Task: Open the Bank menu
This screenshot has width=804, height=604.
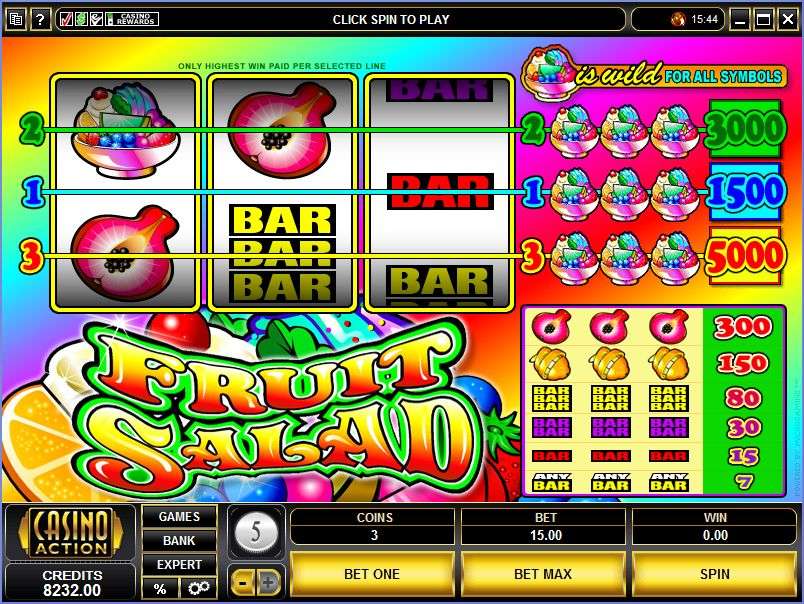Action: point(179,540)
